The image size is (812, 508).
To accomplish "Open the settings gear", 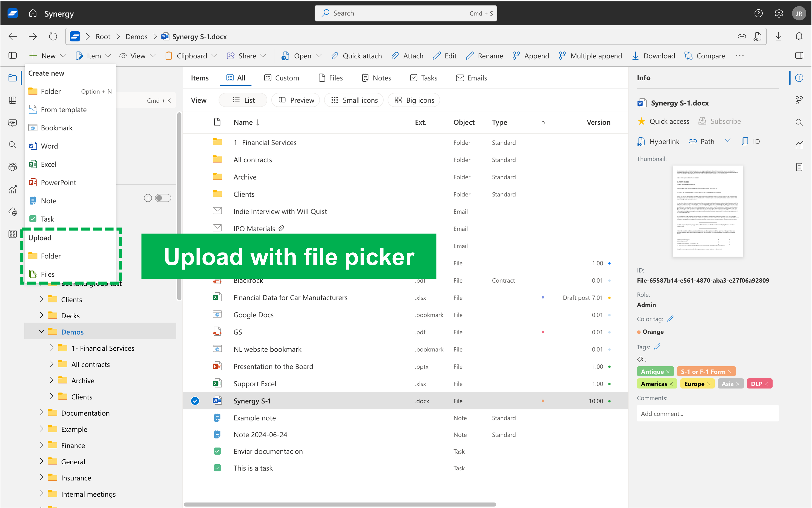I will pyautogui.click(x=779, y=13).
